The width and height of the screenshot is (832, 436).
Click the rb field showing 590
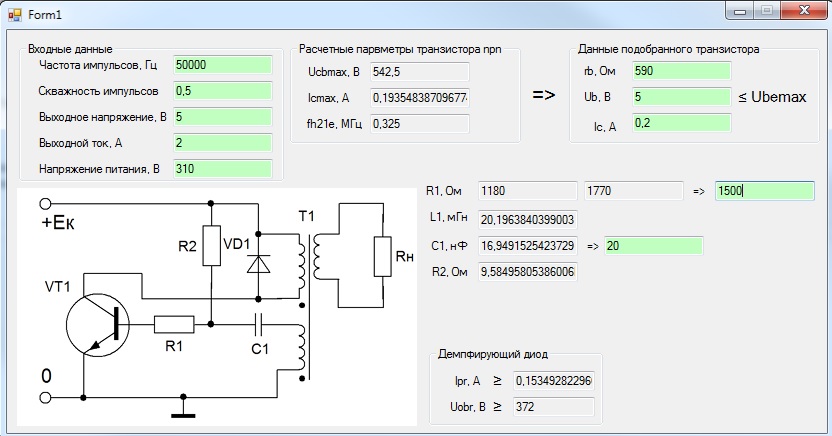[x=681, y=71]
